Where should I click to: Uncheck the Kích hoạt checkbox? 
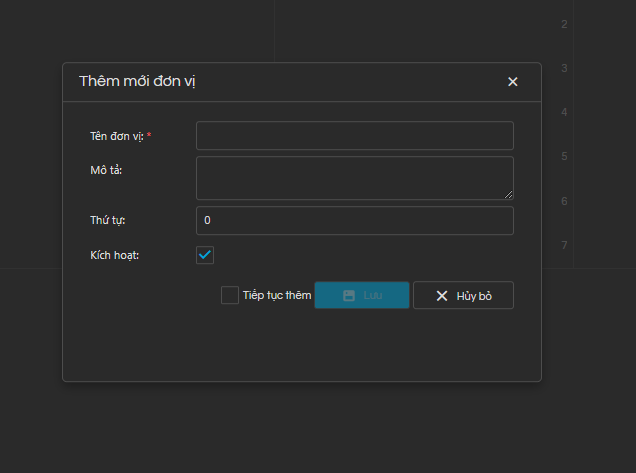coord(205,255)
